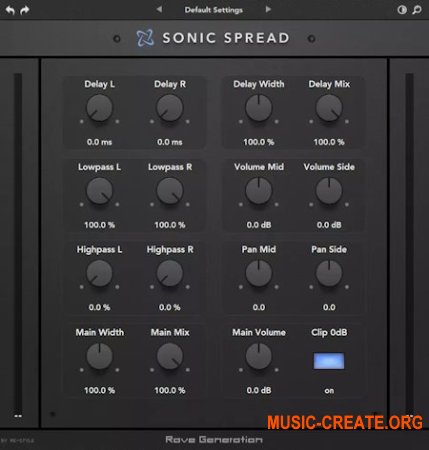This screenshot has width=429, height=450.
Task: Click the Delay L knob
Action: click(99, 108)
